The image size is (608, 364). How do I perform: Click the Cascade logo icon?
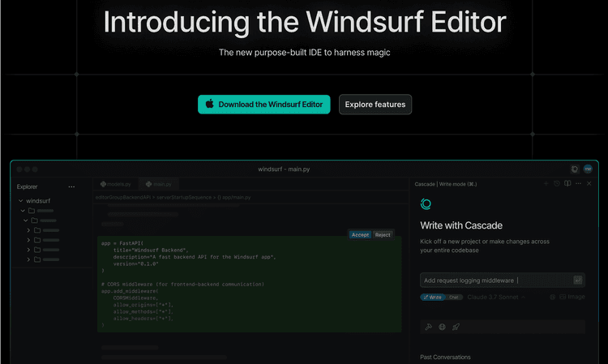426,204
